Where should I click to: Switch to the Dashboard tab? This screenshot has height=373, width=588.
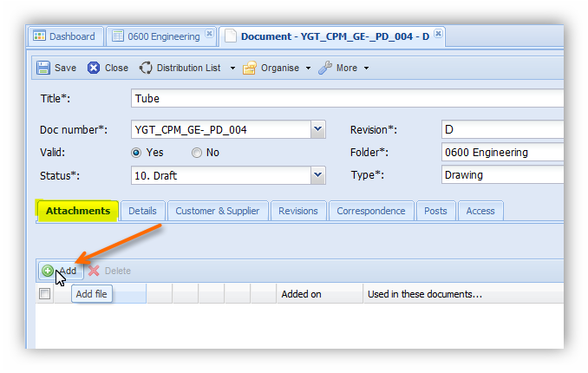(x=66, y=36)
